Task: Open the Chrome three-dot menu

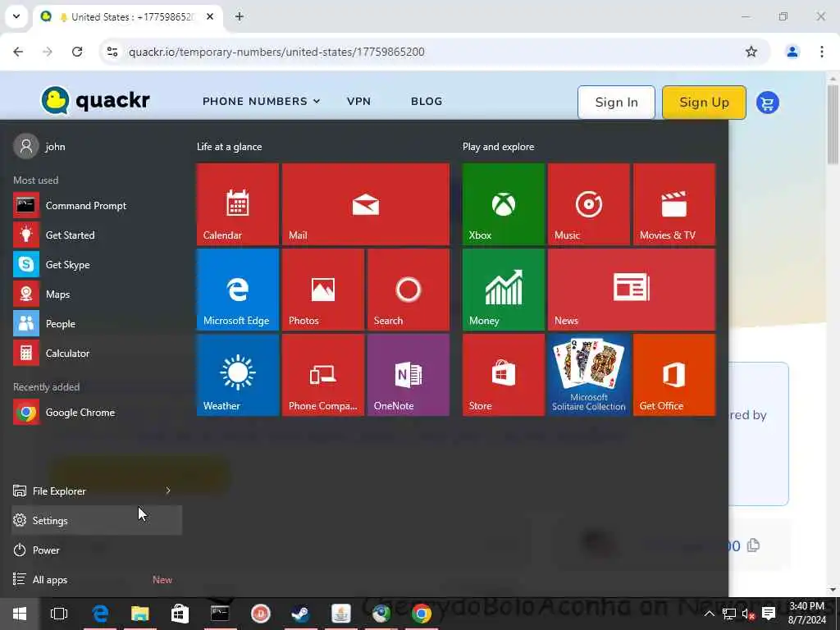Action: click(x=821, y=52)
